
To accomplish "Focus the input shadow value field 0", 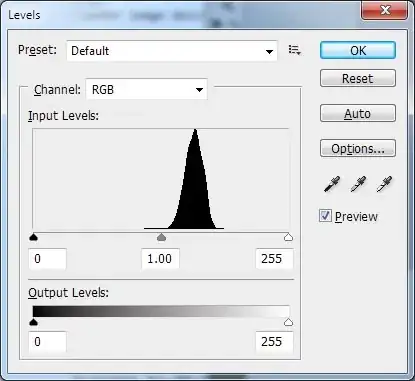I will (47, 259).
